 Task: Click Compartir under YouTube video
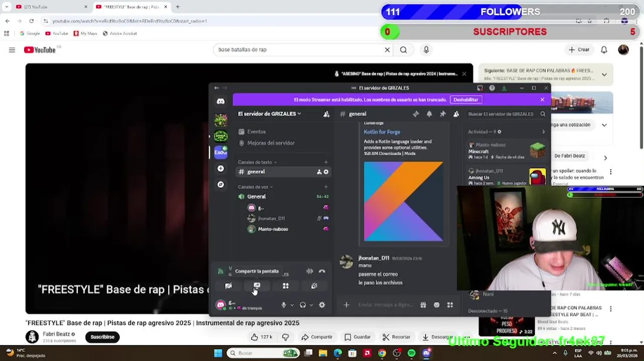click(316, 337)
